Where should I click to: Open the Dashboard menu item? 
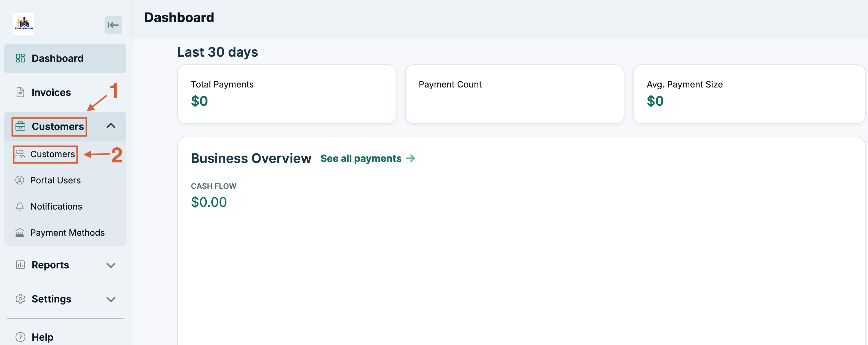coord(65,58)
